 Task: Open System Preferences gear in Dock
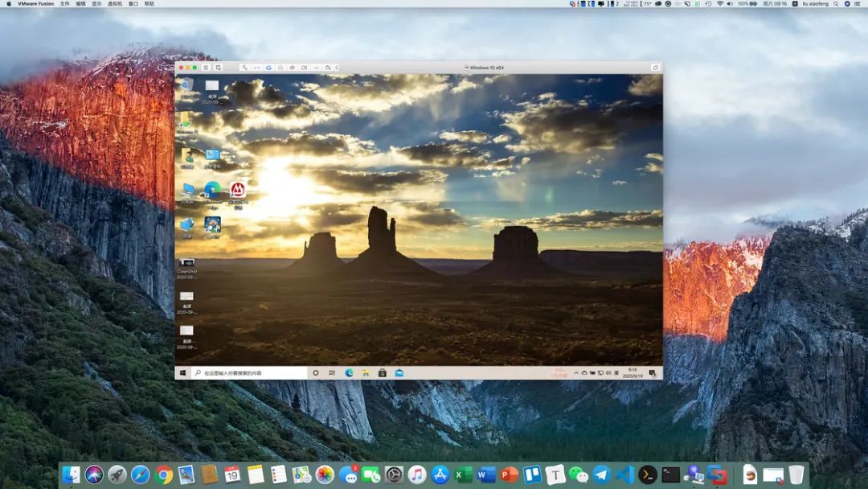pos(394,475)
